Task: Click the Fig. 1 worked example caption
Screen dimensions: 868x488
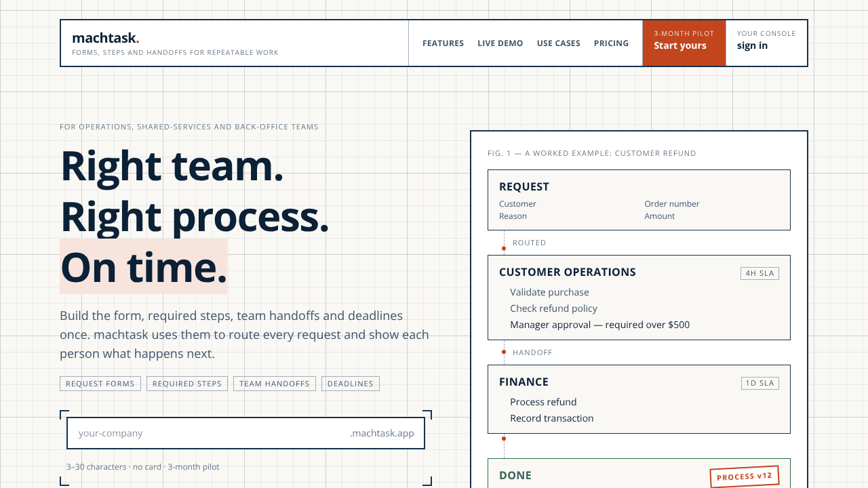Action: (x=592, y=153)
